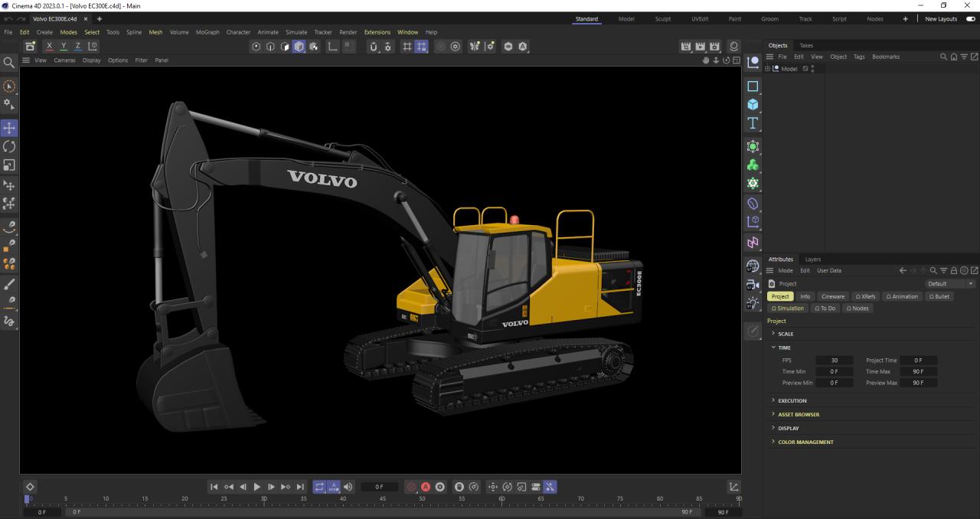The height and width of the screenshot is (519, 980).
Task: Switch to the Takes tab
Action: point(806,45)
